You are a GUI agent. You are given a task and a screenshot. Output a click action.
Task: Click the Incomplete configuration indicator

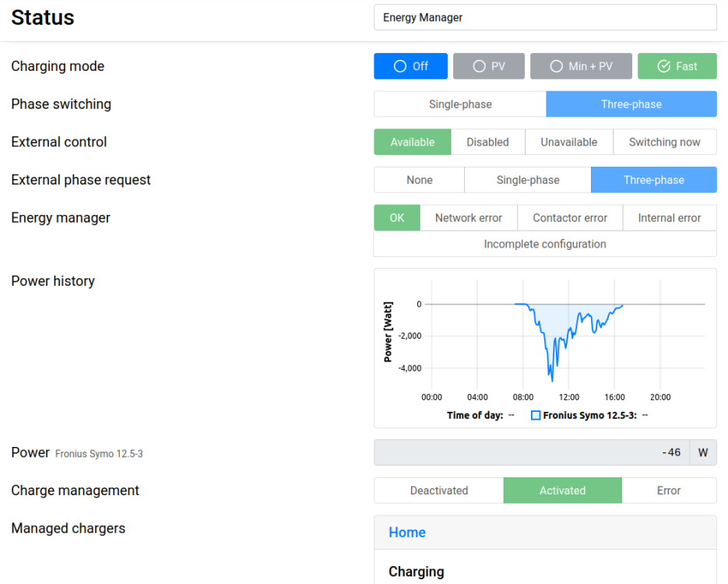pyautogui.click(x=545, y=244)
